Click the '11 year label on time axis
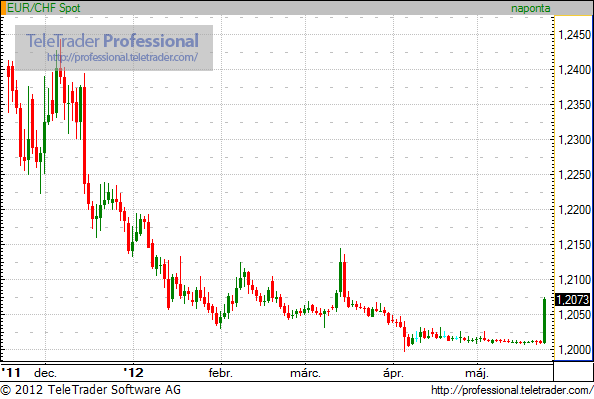 (x=11, y=373)
